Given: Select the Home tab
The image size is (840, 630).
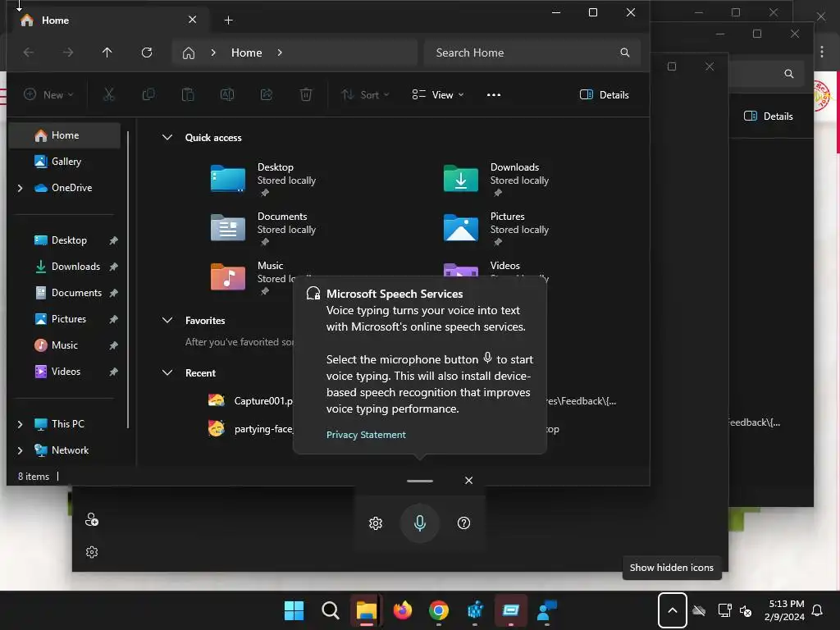Looking at the screenshot, I should pyautogui.click(x=109, y=21).
